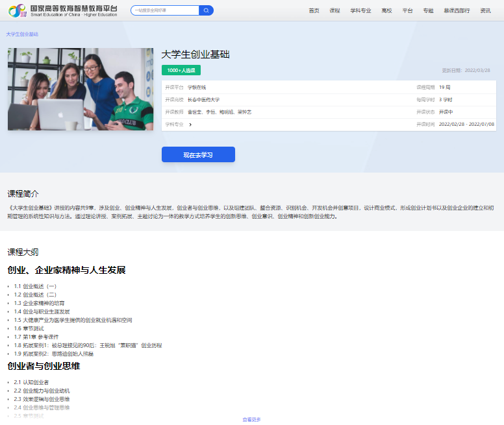Open the 学科专业 nav item
This screenshot has width=504, height=425.
click(x=360, y=10)
